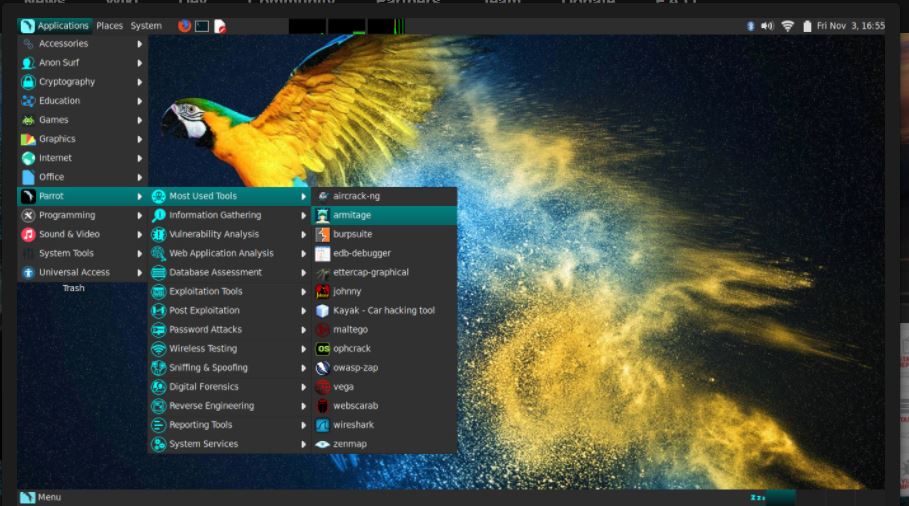Click the Bluetooth tray icon
Viewport: 909px width, 506px height.
click(750, 26)
